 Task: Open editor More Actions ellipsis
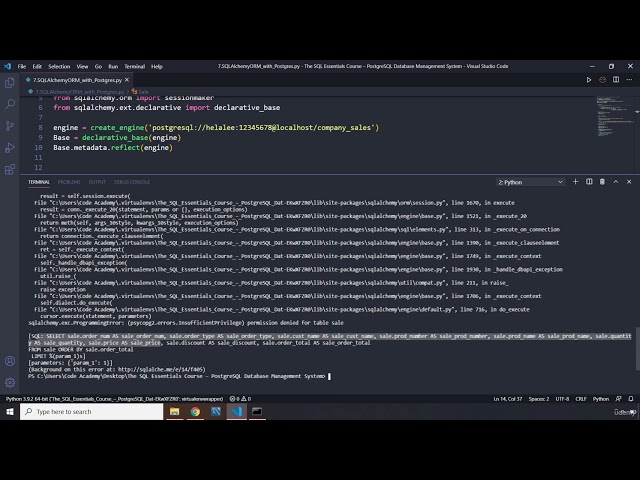tap(629, 80)
